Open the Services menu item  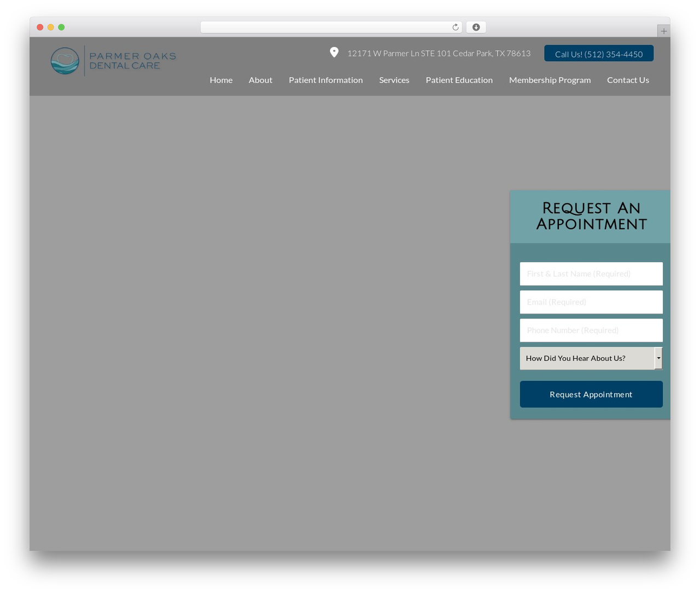[394, 80]
